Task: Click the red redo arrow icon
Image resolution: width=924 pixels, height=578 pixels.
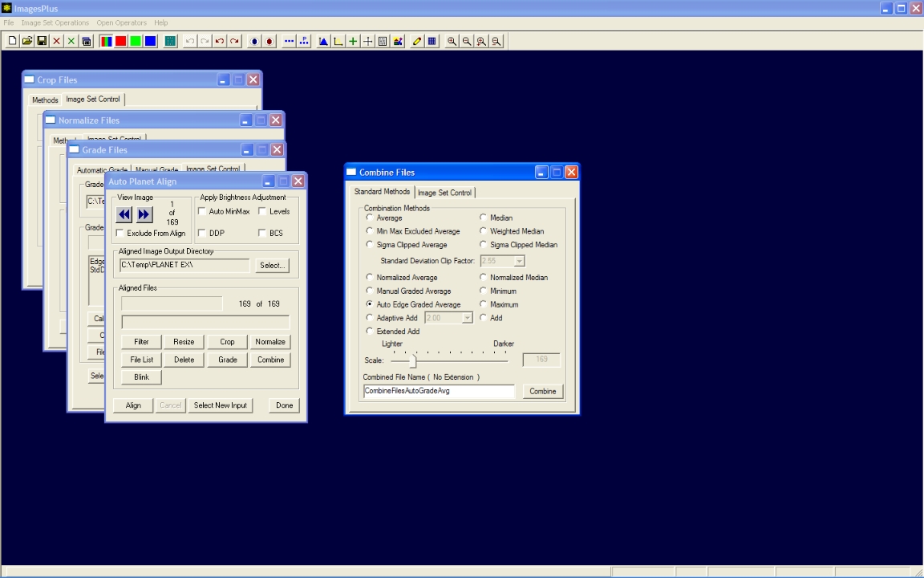Action: [x=234, y=41]
